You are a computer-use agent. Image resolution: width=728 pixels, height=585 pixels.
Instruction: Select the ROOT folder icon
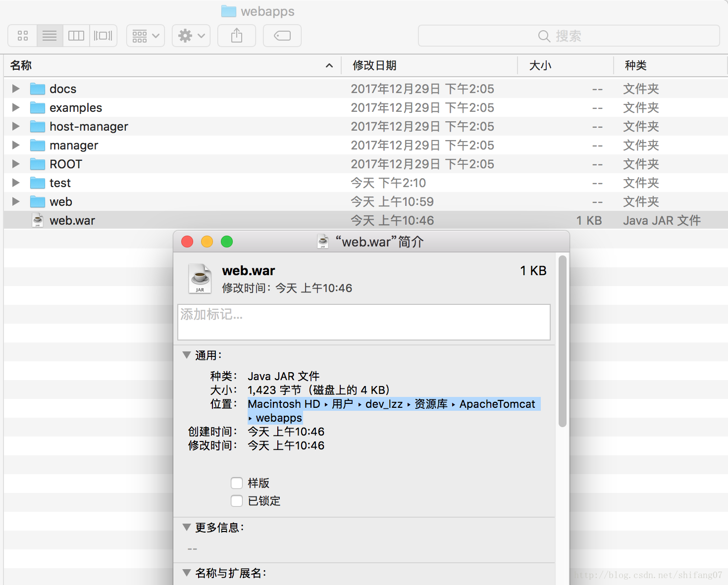pos(38,164)
